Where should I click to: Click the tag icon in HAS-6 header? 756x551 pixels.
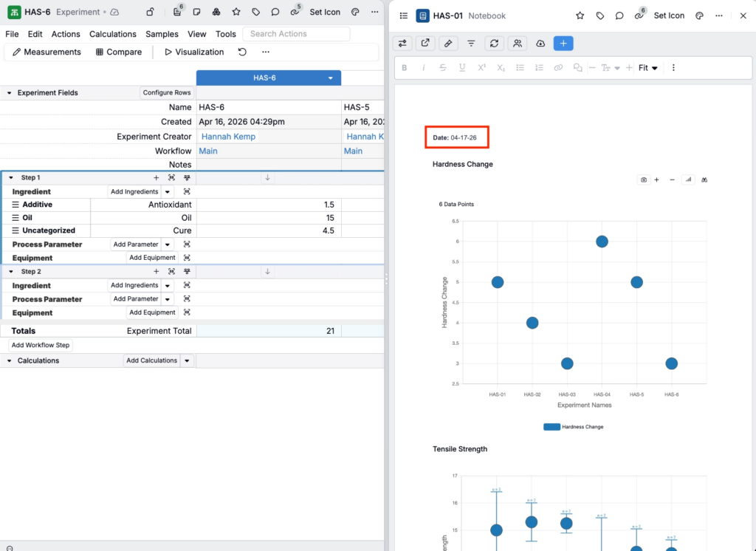(x=255, y=13)
